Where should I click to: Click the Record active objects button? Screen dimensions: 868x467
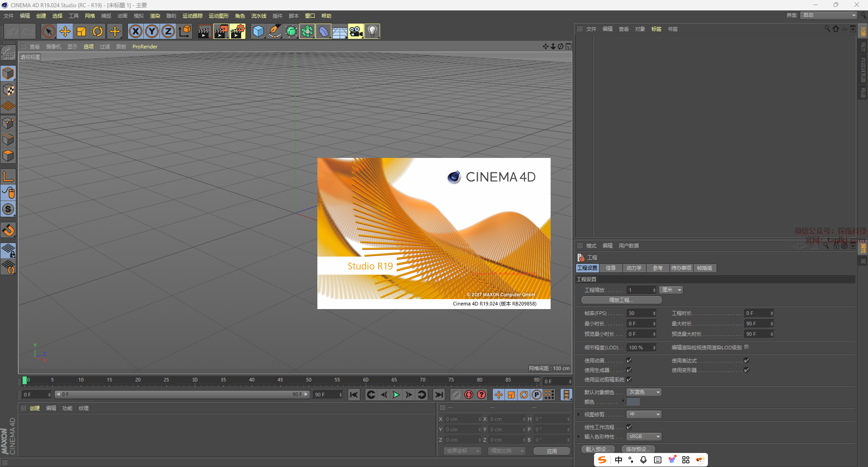tap(469, 395)
